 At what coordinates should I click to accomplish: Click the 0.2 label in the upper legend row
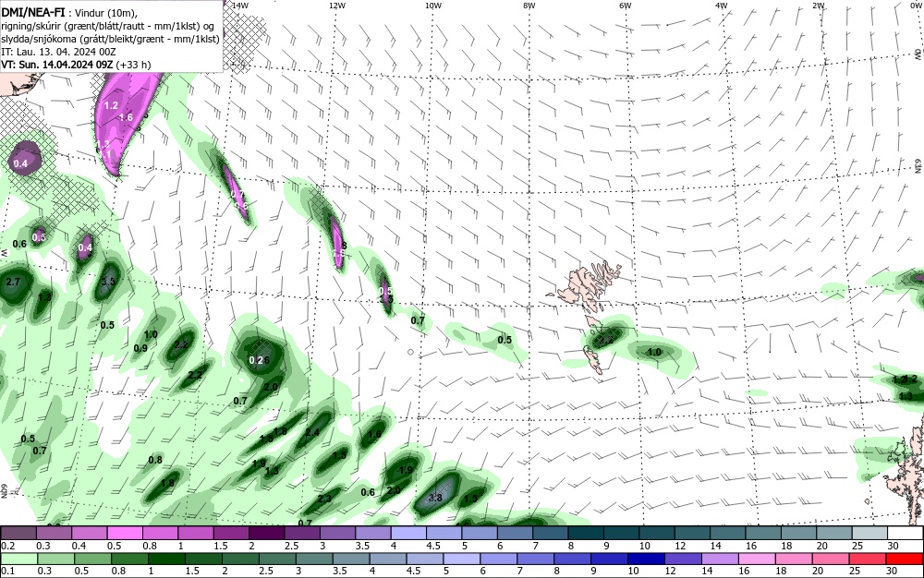tap(7, 546)
